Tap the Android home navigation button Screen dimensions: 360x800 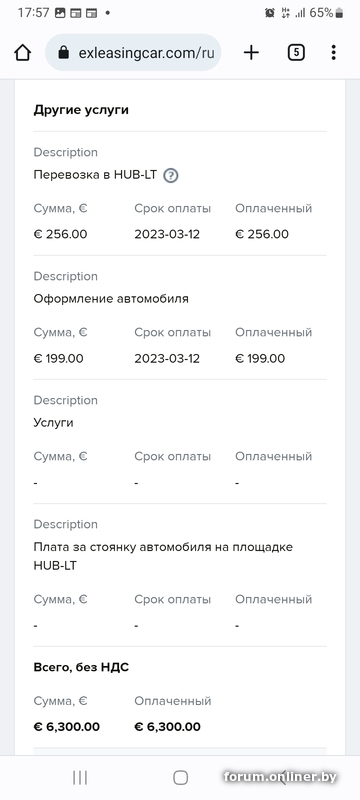pyautogui.click(x=181, y=778)
